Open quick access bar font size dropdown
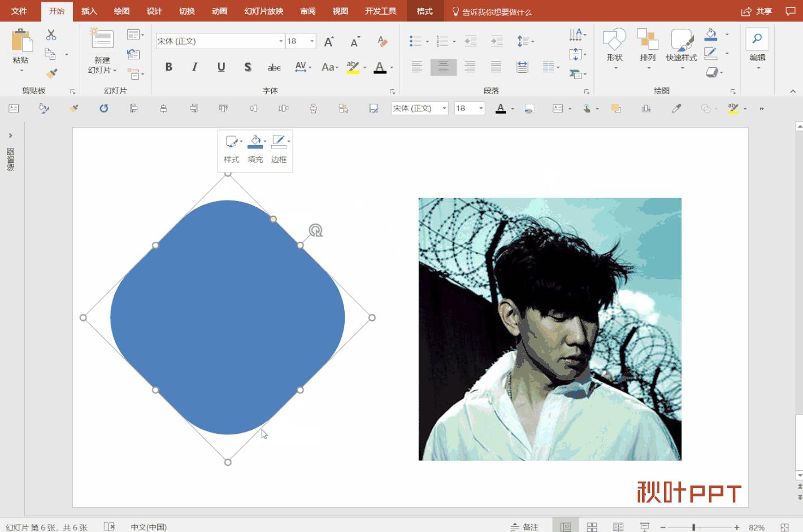Viewport: 803px width, 532px height. point(481,108)
